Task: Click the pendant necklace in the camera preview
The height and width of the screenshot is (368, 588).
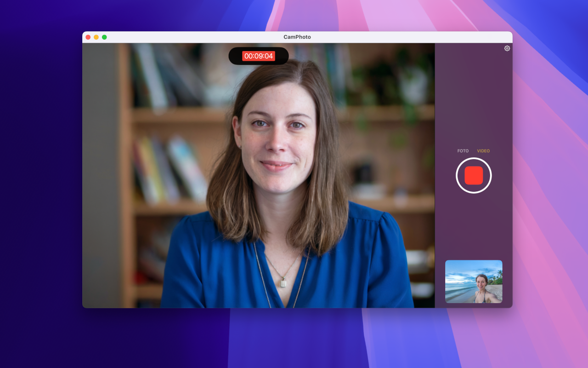Action: (283, 282)
